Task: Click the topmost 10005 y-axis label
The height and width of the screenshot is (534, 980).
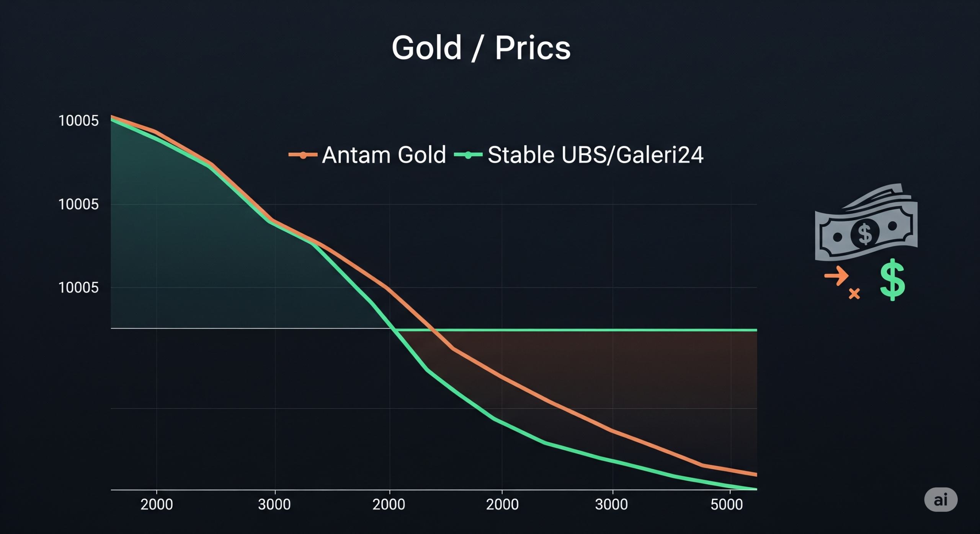Action: pyautogui.click(x=78, y=121)
